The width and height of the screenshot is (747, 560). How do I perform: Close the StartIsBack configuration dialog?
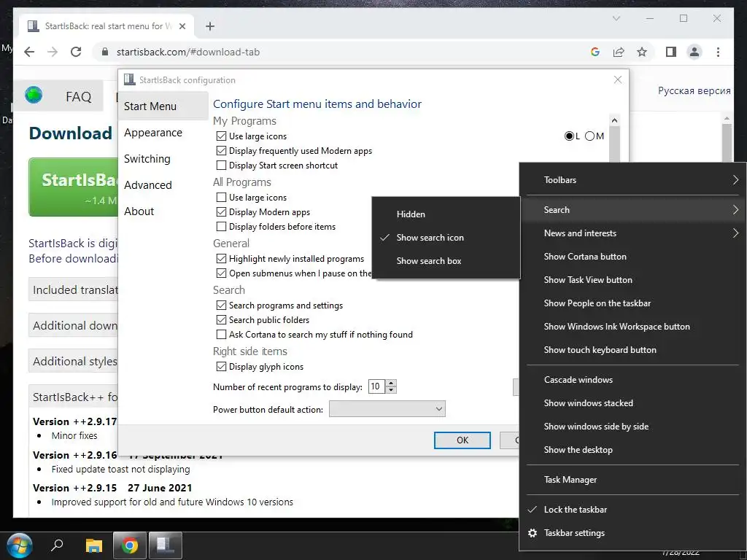pos(617,79)
